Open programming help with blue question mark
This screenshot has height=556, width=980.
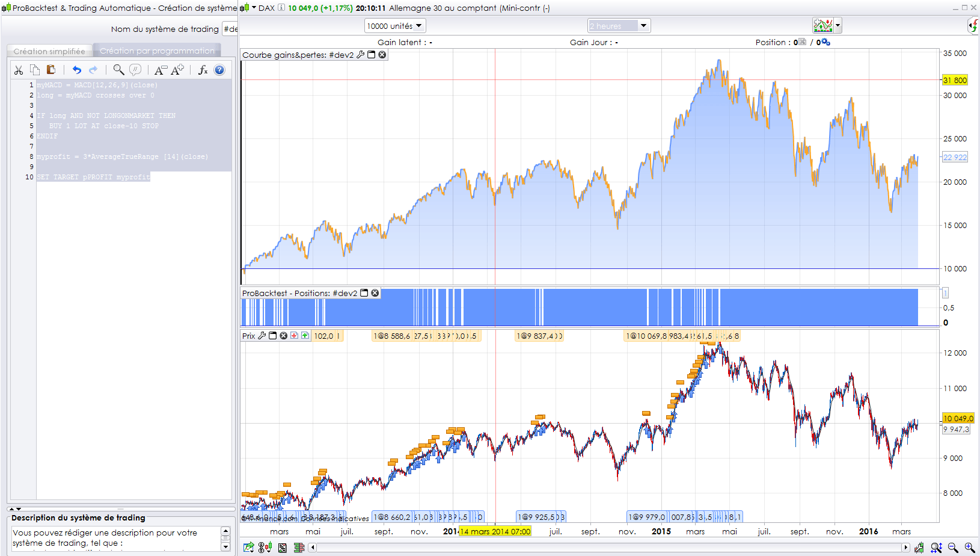point(219,70)
